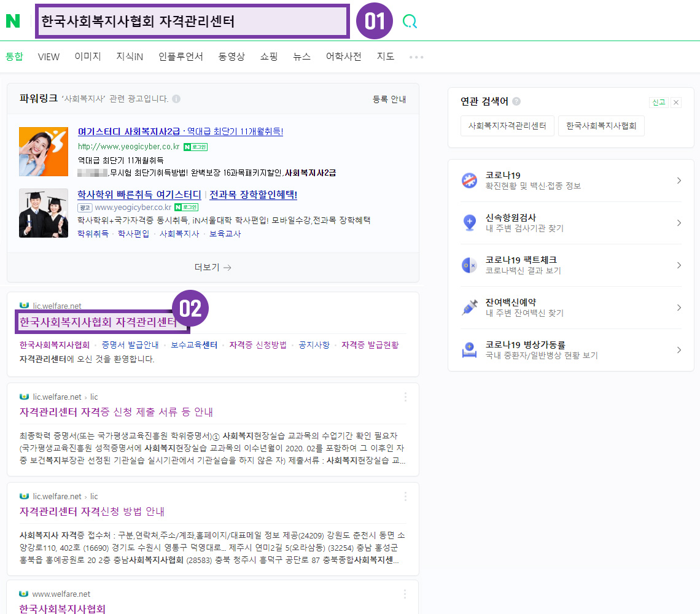Click the 한국사회복지사협회 sublink under lic.welfare.net
Screen dimensions: 700x614
coord(55,344)
